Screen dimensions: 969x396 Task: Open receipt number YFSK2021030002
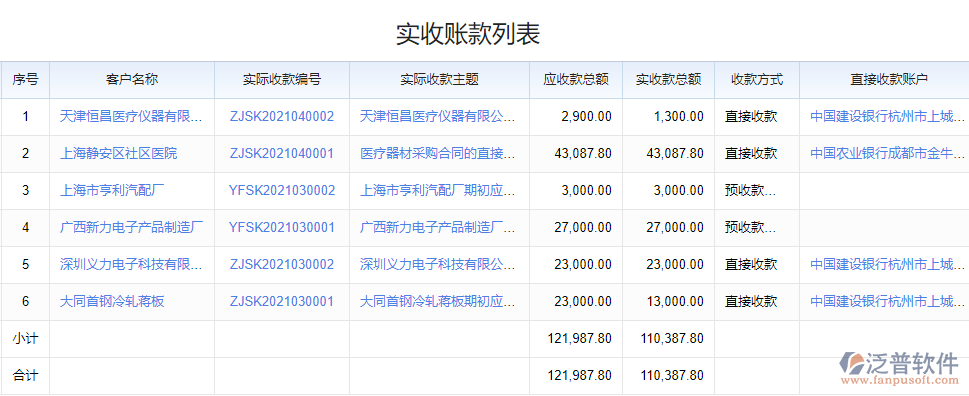[282, 190]
